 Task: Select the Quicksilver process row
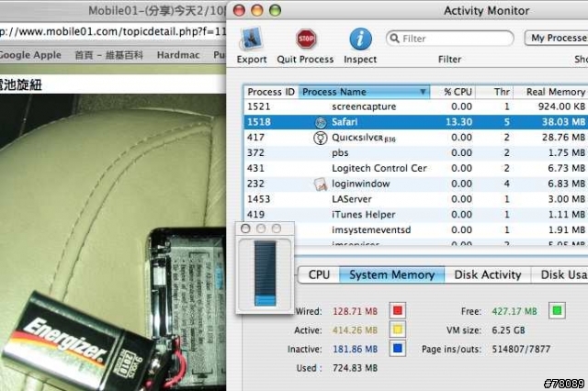[x=416, y=138]
